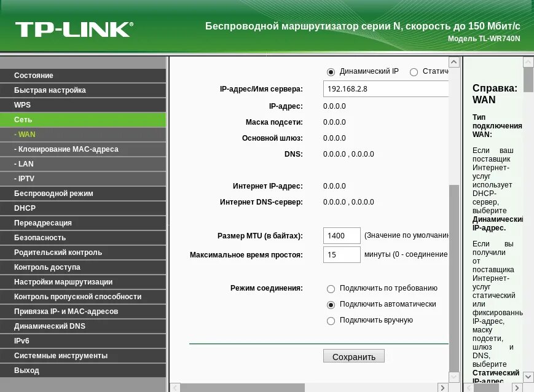Click help panel scroll right arrow

517,388
